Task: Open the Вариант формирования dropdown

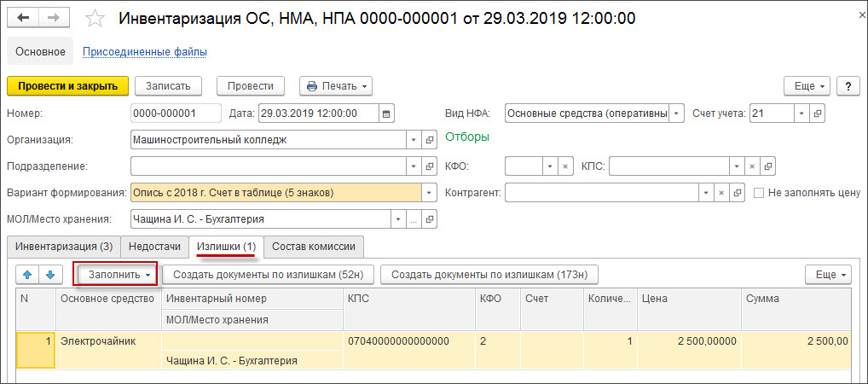Action: [430, 193]
